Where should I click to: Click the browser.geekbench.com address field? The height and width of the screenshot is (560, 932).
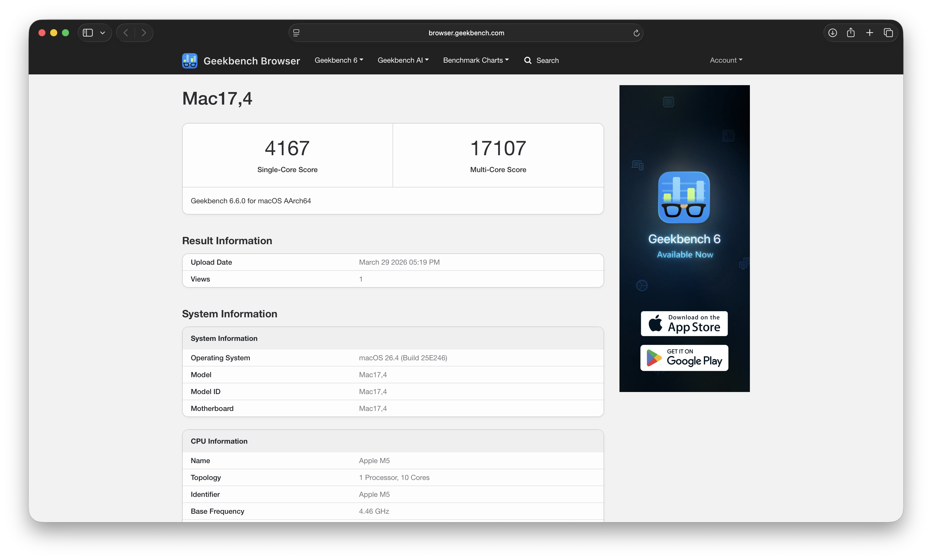click(x=466, y=33)
